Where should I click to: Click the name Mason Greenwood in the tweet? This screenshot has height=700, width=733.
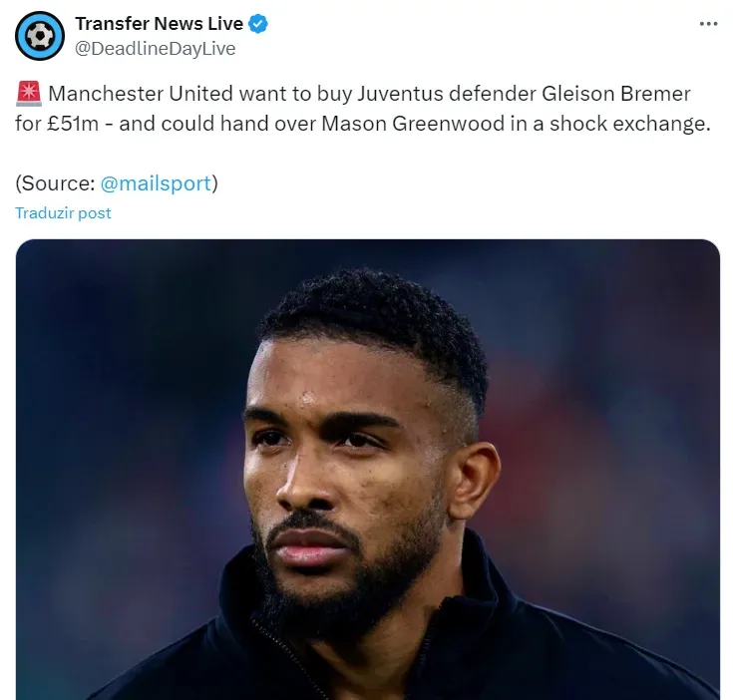click(413, 124)
